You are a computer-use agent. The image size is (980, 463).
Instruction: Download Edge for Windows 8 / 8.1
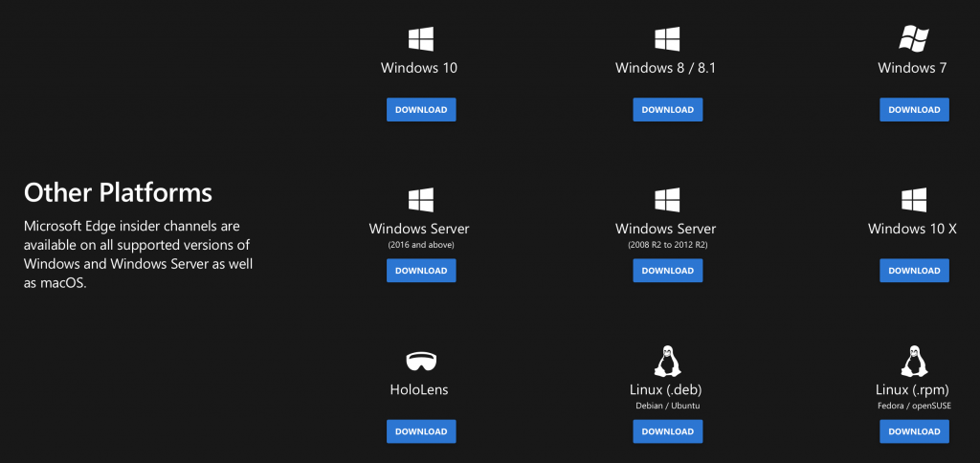[x=667, y=109]
